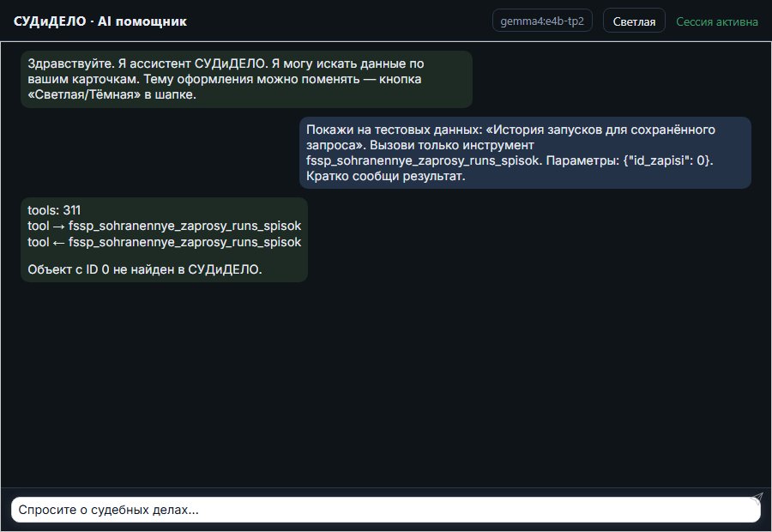Viewport: 772px width, 532px height.
Task: Click the 'tools: 311' line
Action: [54, 210]
